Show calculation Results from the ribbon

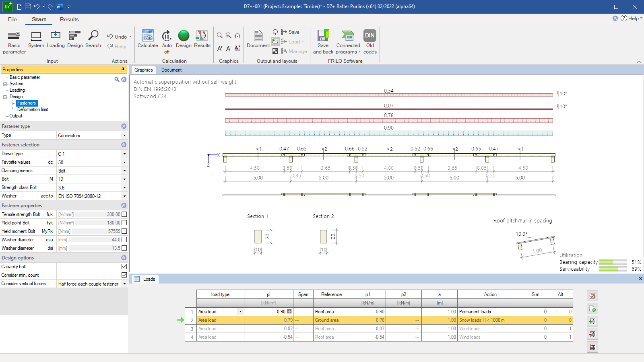click(x=202, y=39)
